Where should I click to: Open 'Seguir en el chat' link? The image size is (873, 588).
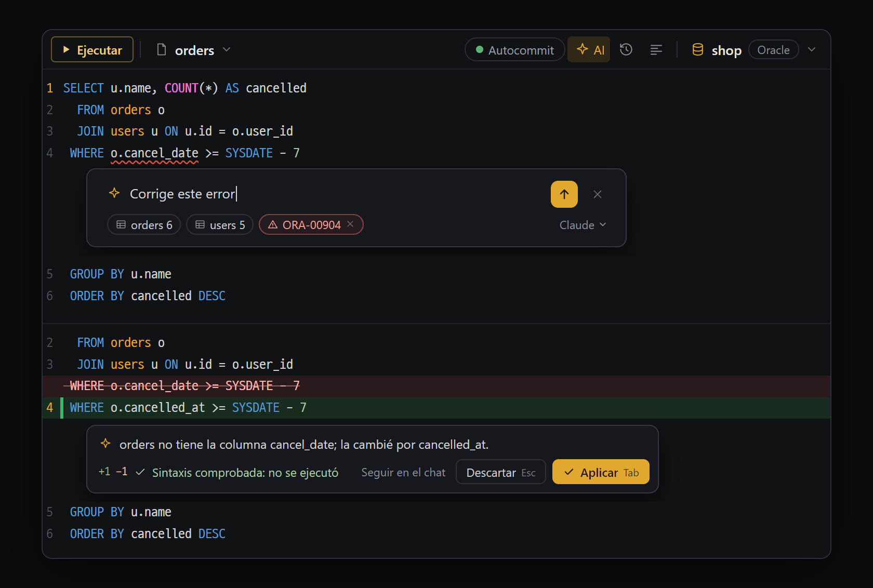[x=403, y=473]
